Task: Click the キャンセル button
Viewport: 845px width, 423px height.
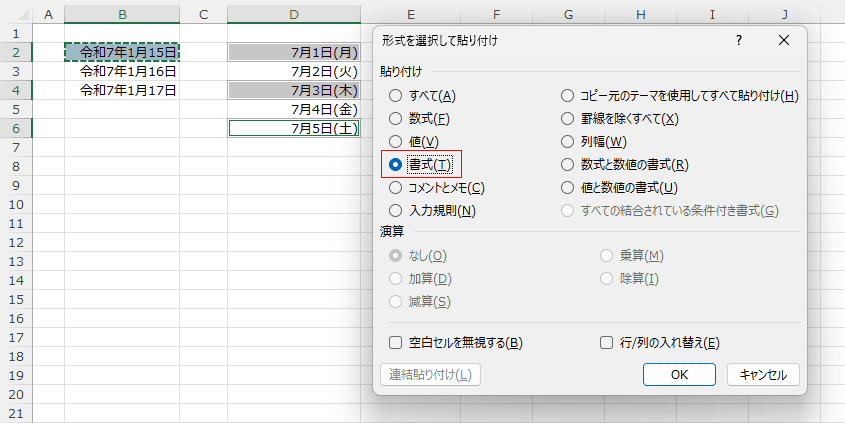Action: (763, 375)
